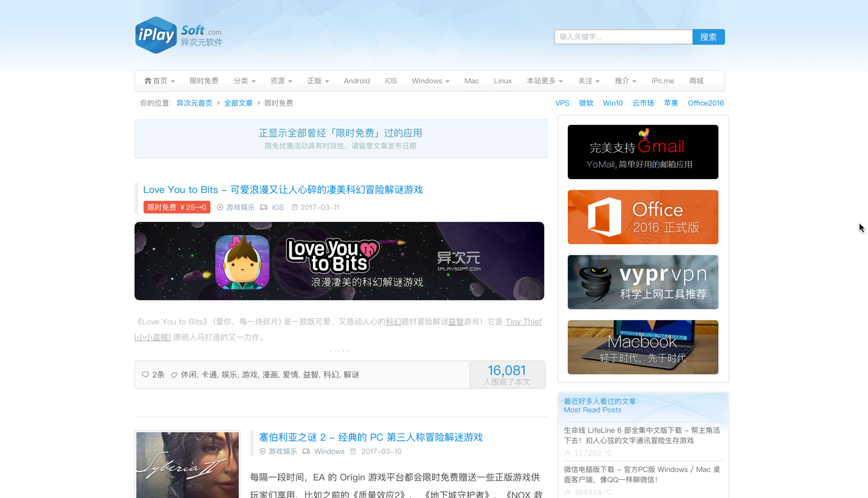Open 生命线 LifeLine 6 most-read post

pos(642,435)
